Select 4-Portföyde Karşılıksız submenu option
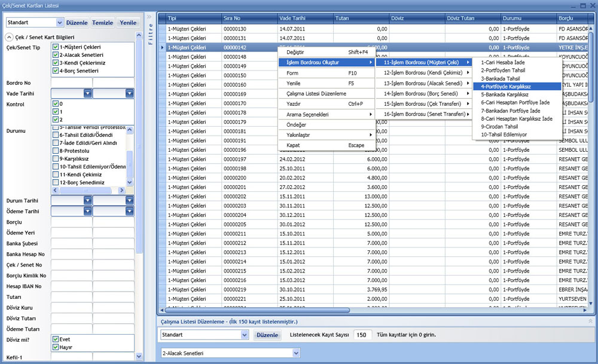This screenshot has width=598, height=364. coord(517,87)
